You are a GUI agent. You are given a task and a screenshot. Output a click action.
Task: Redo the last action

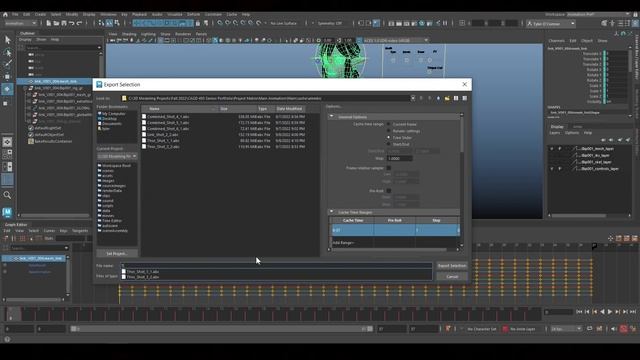[79, 23]
